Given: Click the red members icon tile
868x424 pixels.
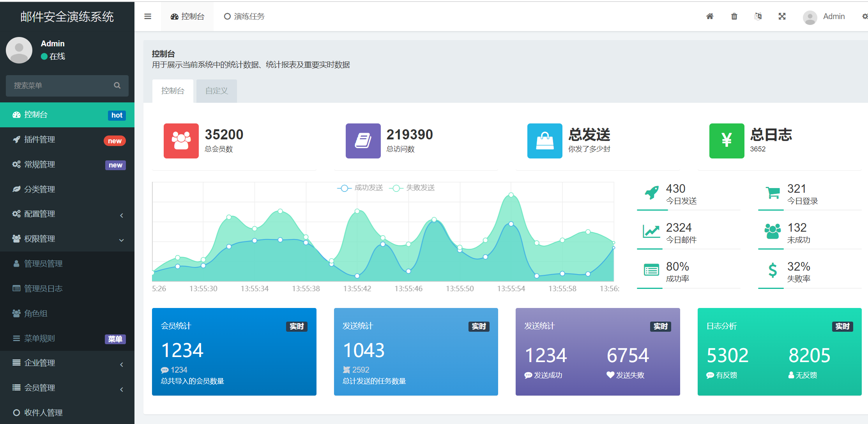Looking at the screenshot, I should point(181,141).
